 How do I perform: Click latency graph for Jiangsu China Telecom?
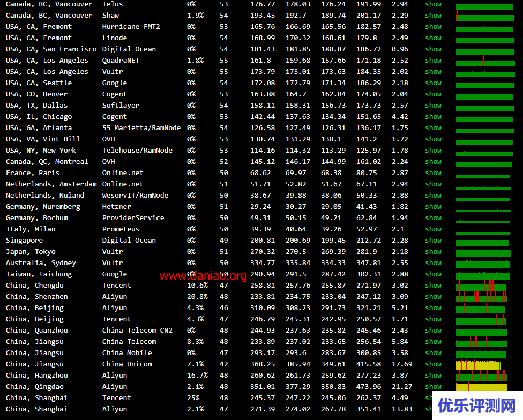(x=482, y=342)
